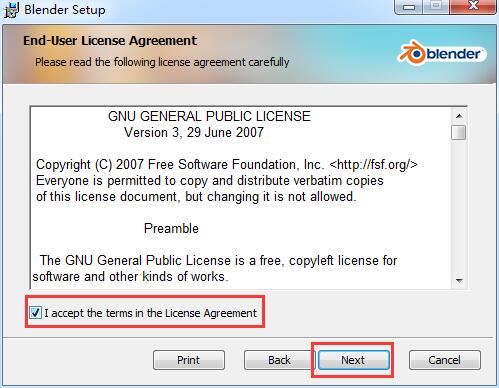Click the 'I accept the terms' label text

pos(150,313)
